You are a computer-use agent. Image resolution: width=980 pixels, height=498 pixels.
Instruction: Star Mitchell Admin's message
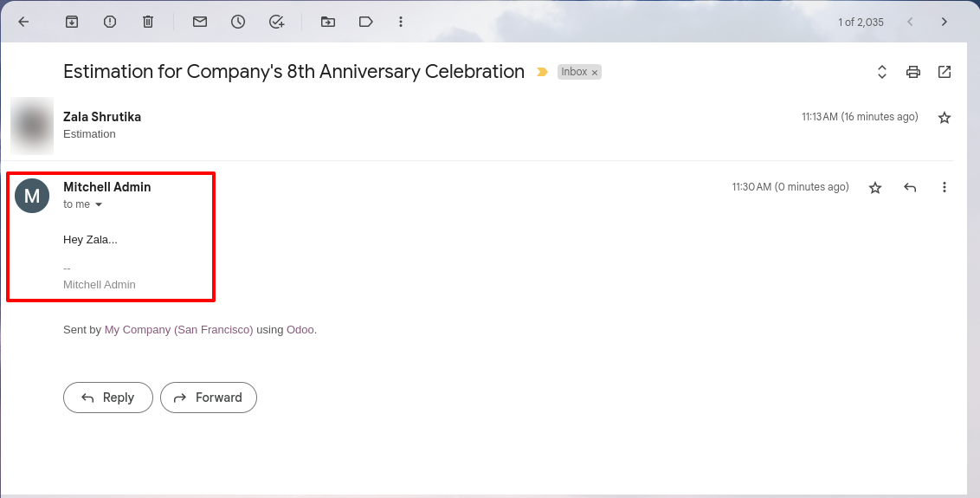[875, 188]
